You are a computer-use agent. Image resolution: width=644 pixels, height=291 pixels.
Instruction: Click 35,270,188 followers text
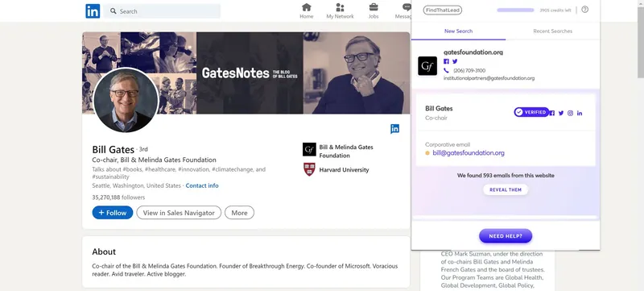point(118,197)
